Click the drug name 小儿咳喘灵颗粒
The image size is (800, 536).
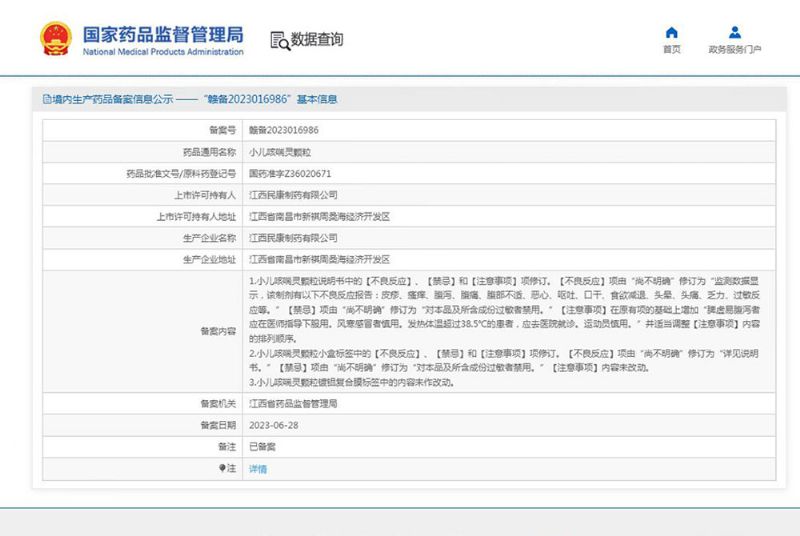280,152
